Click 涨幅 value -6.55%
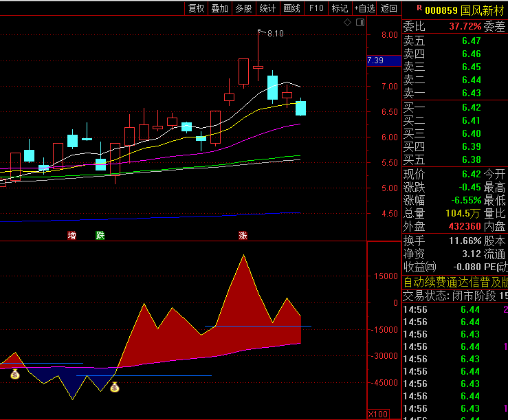508x420 pixels. 467,200
